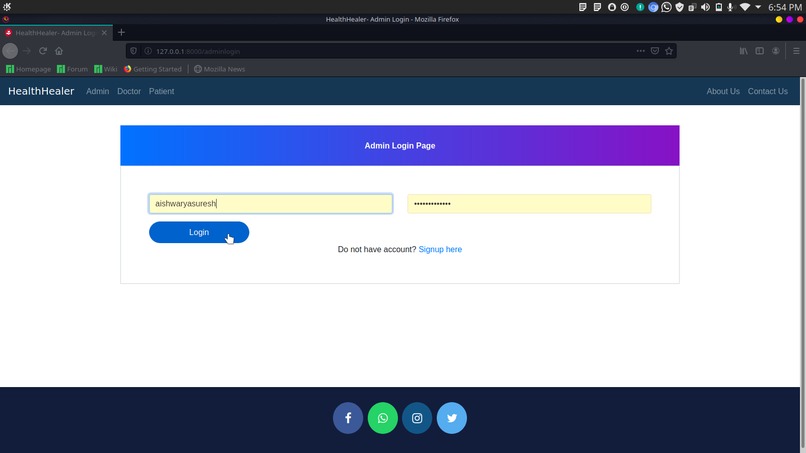Close the HealthHealer Admin Login tab
The height and width of the screenshot is (453, 806).
pos(104,32)
